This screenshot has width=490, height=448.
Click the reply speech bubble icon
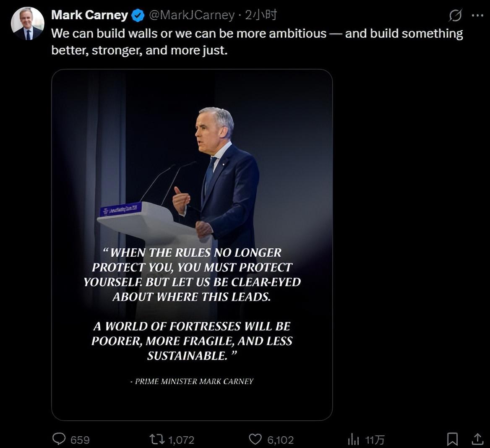tap(59, 439)
